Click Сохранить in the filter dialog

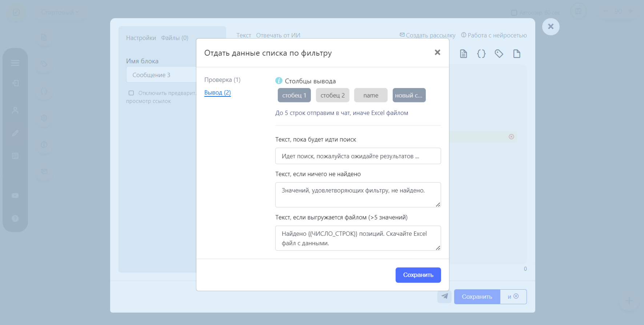tap(418, 275)
